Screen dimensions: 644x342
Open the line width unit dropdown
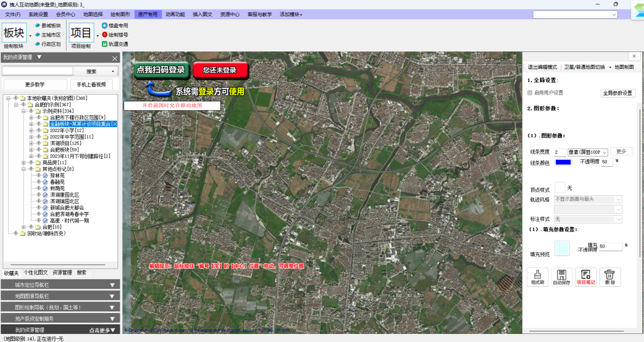[588, 152]
